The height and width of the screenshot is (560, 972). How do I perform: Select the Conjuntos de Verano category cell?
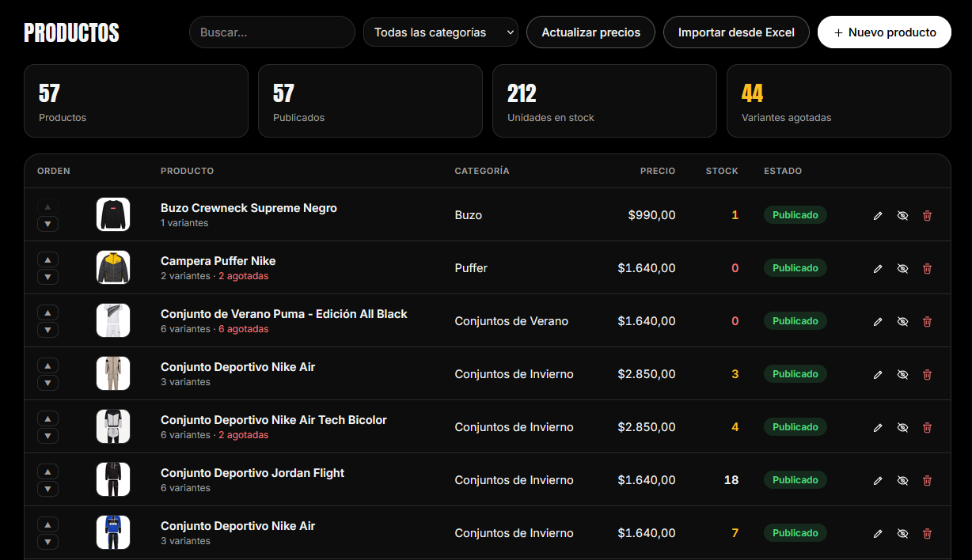click(511, 321)
